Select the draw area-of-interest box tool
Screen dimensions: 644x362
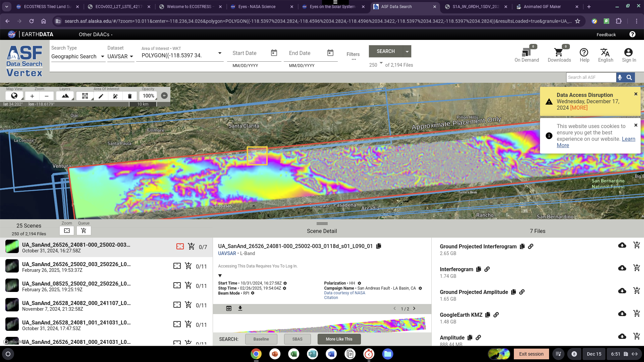(85, 96)
